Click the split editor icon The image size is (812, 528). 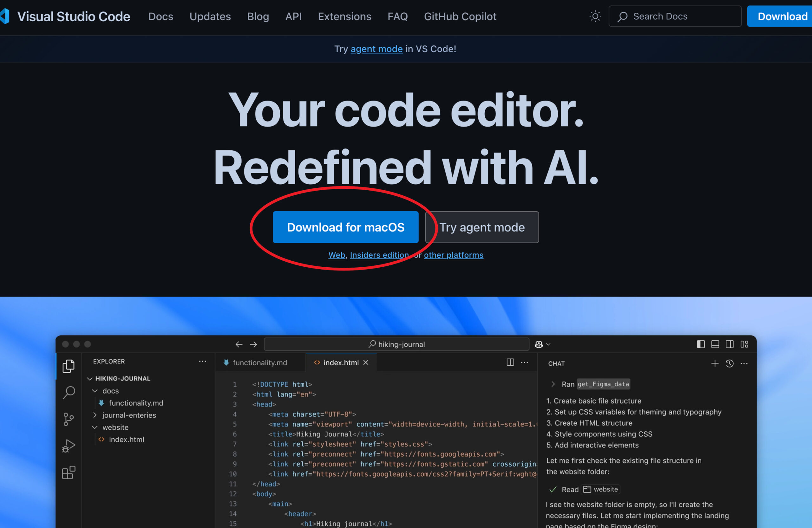click(x=510, y=362)
